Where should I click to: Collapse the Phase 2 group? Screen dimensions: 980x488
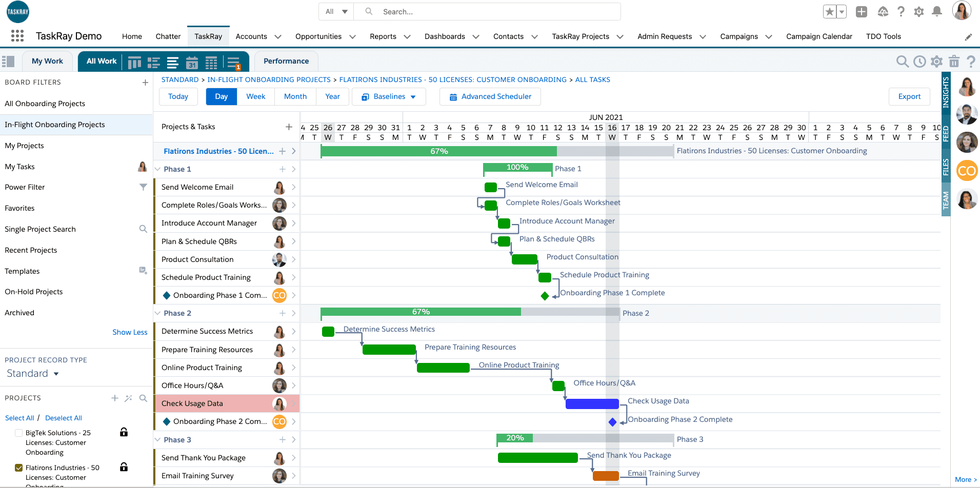click(157, 313)
